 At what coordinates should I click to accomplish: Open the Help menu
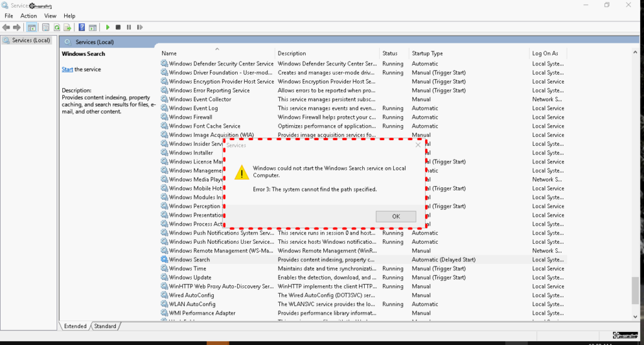point(69,16)
